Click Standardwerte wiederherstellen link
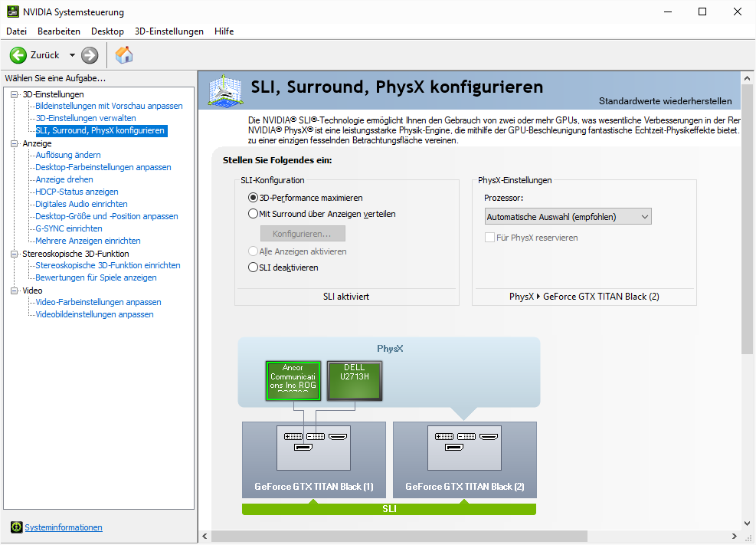The height and width of the screenshot is (545, 756). (666, 101)
